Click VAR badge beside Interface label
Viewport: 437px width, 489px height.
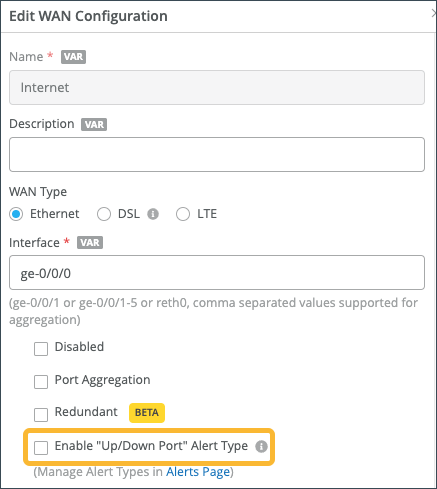coord(90,243)
